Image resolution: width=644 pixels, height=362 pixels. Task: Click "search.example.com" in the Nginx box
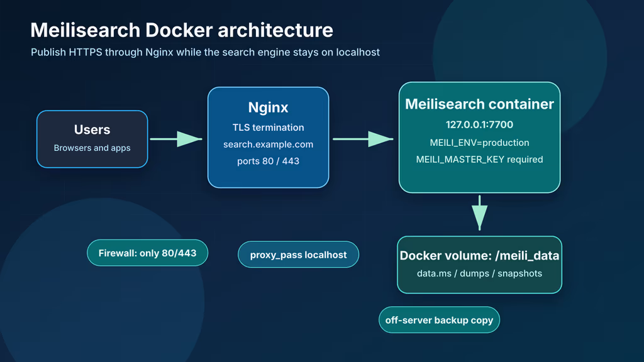tap(268, 145)
